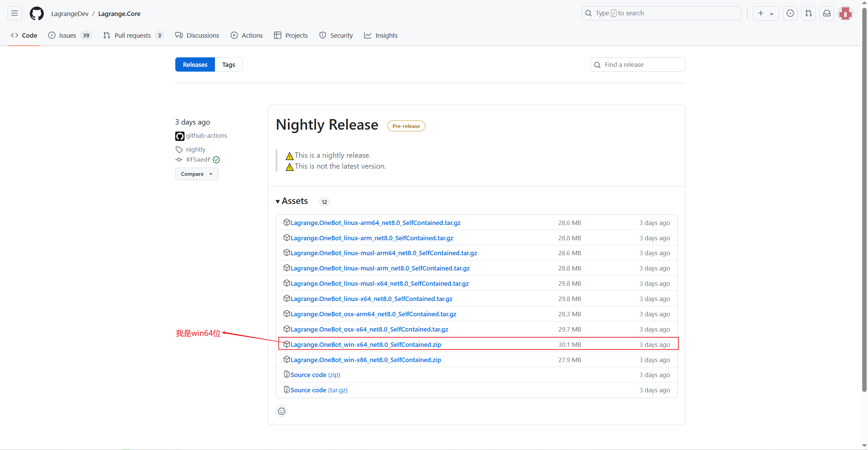The width and height of the screenshot is (868, 450).
Task: Focus the 'Type / to search' field
Action: coord(661,13)
